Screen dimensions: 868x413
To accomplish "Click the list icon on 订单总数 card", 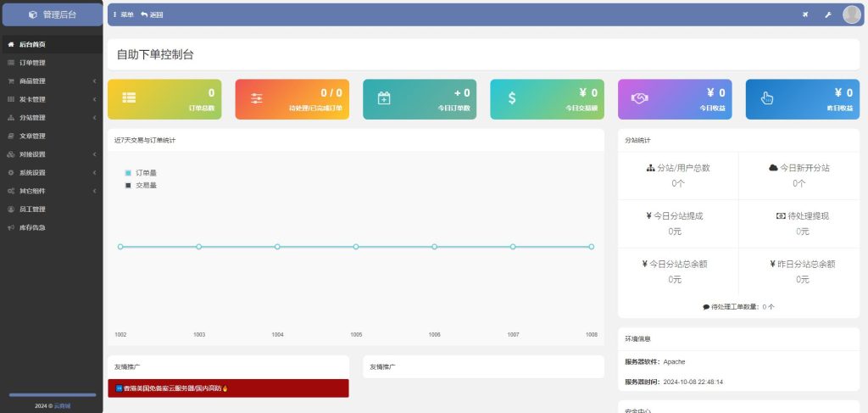I will point(129,98).
